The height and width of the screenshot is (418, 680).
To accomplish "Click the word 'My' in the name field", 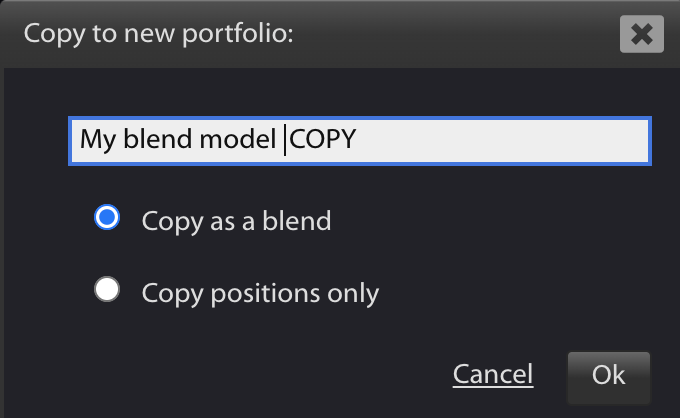I will coord(98,140).
